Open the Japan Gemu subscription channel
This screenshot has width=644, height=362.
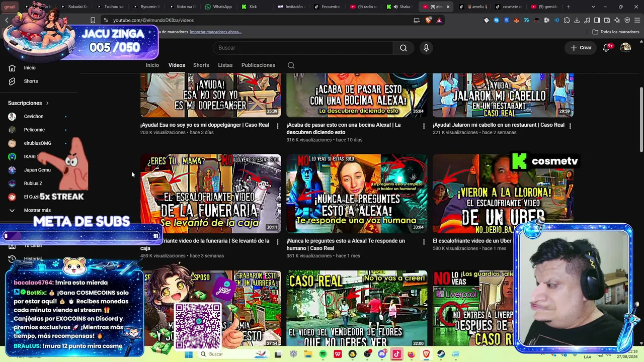(37, 170)
